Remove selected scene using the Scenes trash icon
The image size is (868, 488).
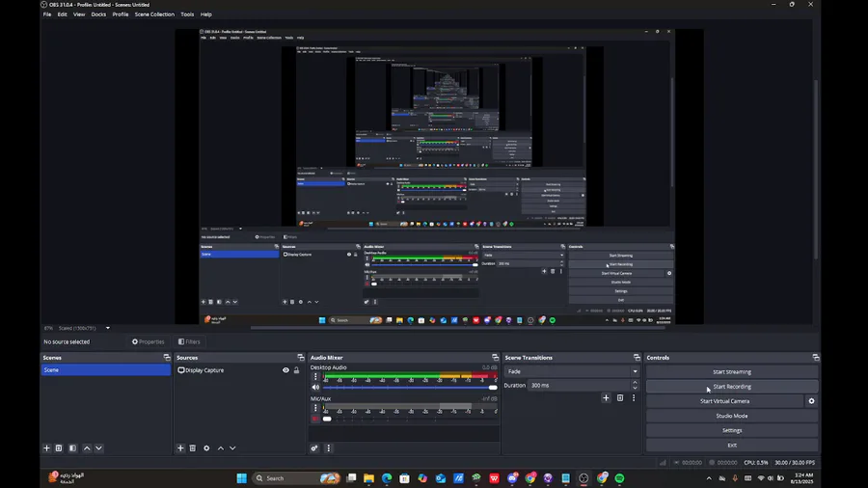(59, 448)
